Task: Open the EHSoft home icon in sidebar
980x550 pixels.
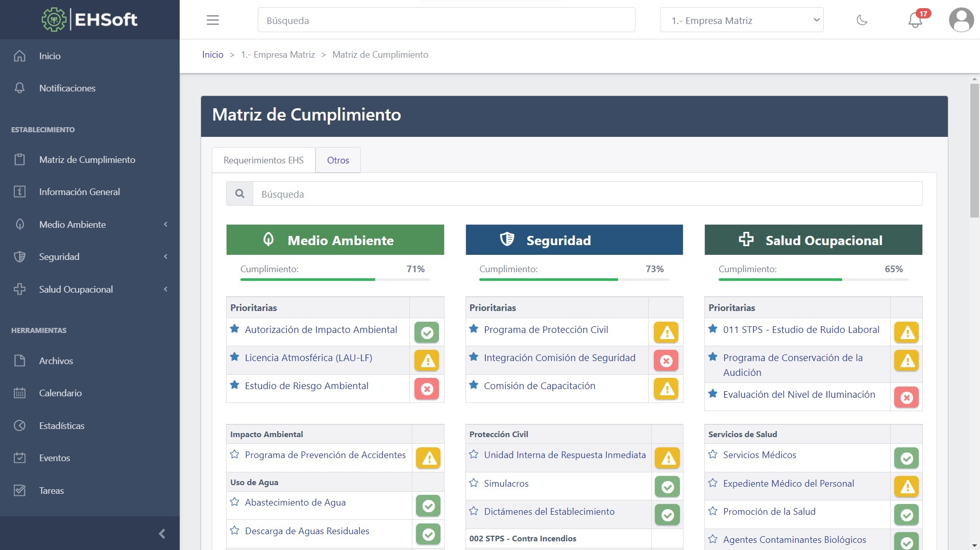Action: coord(19,56)
